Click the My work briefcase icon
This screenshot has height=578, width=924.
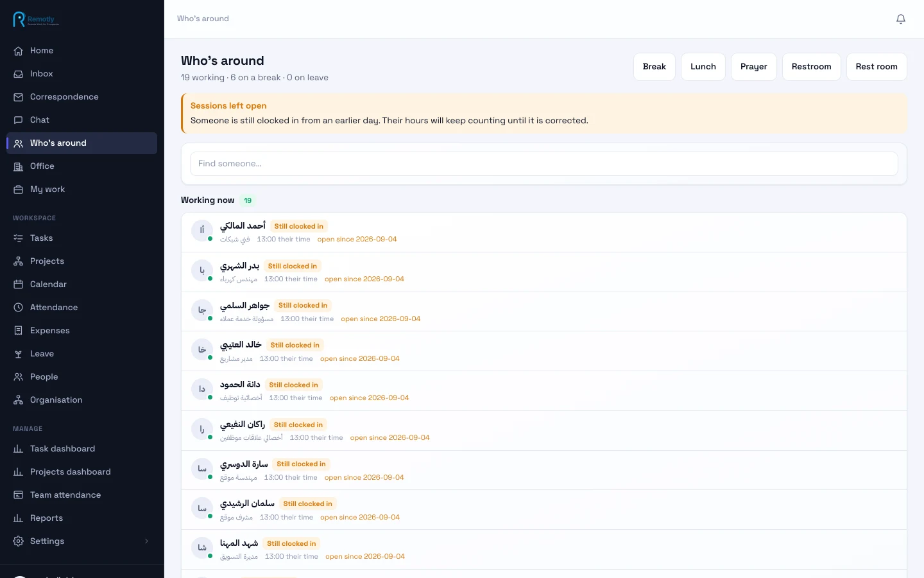click(19, 189)
